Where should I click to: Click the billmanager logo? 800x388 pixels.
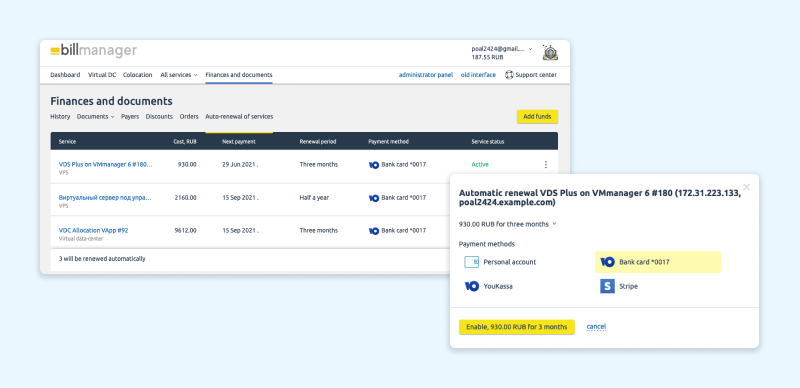coord(93,51)
